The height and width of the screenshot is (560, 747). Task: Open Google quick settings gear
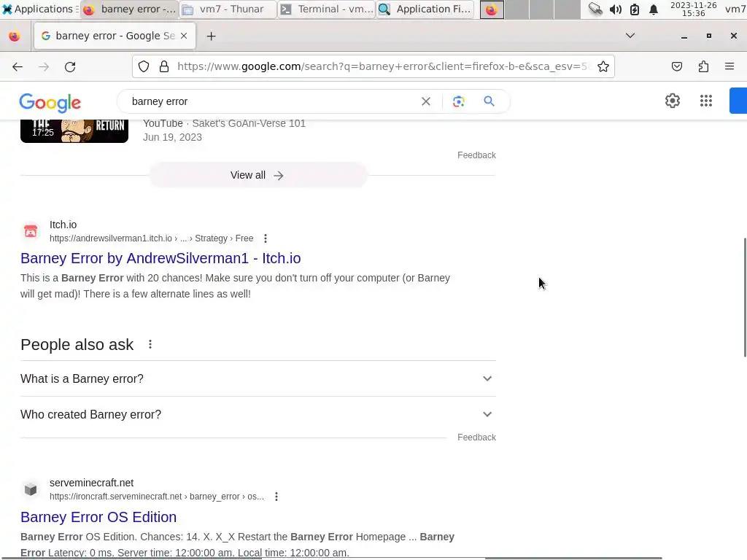click(x=672, y=101)
